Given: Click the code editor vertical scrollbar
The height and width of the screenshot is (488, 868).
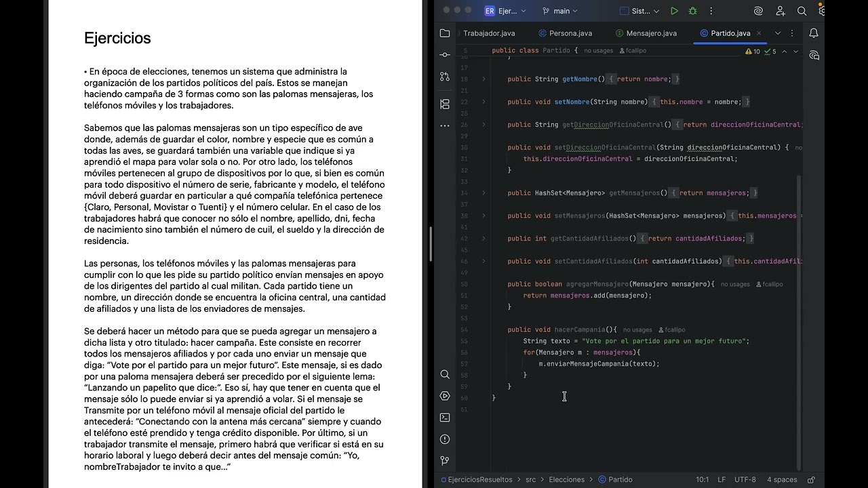Looking at the screenshot, I should coord(798,321).
